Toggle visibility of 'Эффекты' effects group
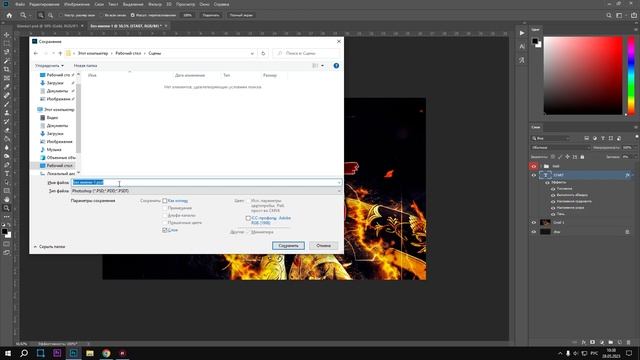The width and height of the screenshot is (640, 360). [x=547, y=182]
